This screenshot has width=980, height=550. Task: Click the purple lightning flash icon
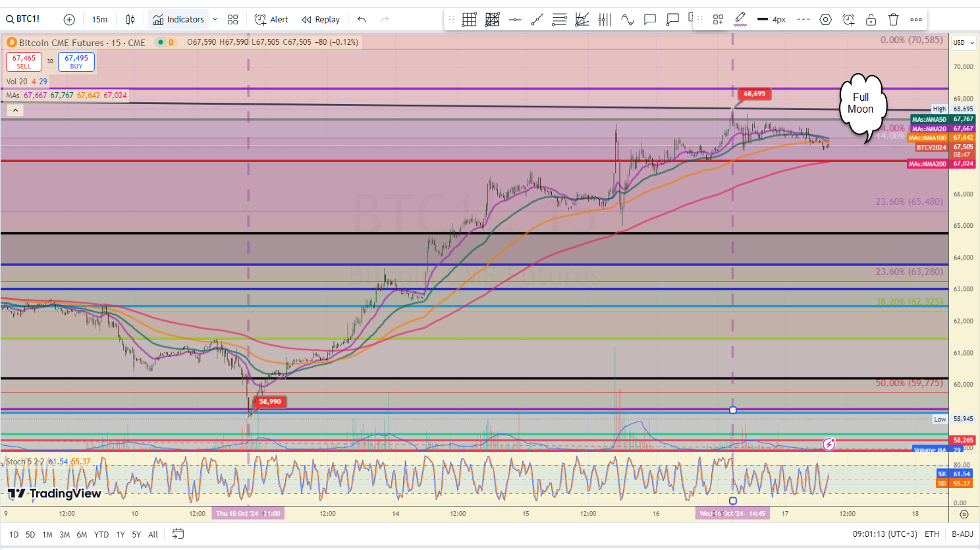coord(829,445)
